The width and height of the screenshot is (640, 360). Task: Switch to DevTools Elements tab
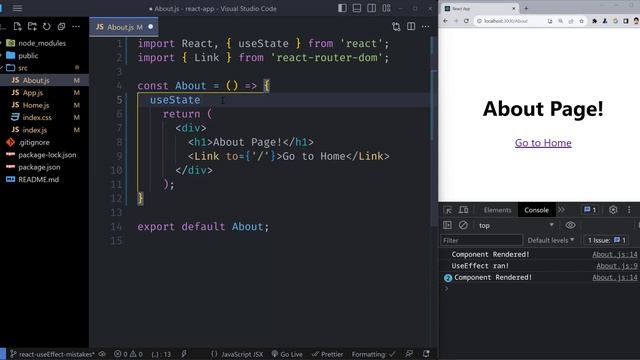[x=497, y=210]
